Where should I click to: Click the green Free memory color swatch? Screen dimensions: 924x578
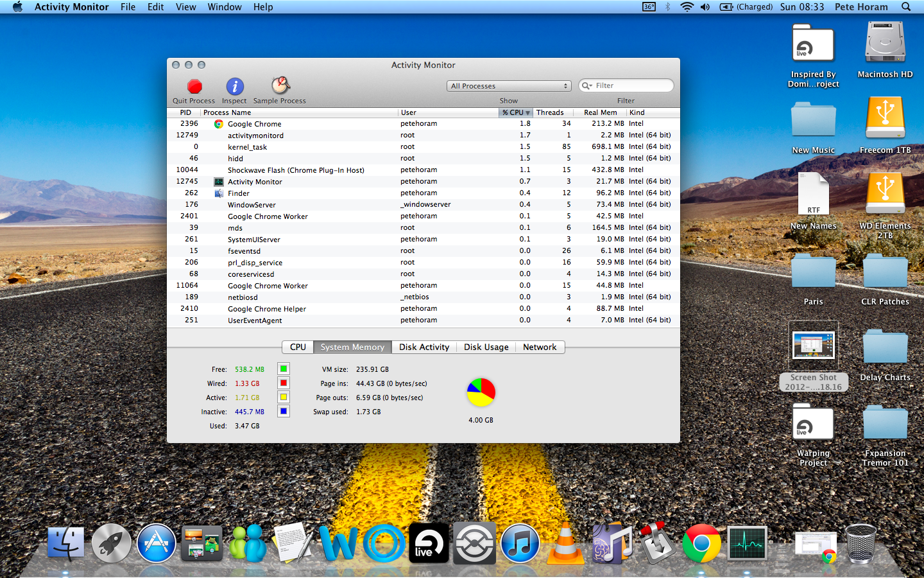(283, 369)
